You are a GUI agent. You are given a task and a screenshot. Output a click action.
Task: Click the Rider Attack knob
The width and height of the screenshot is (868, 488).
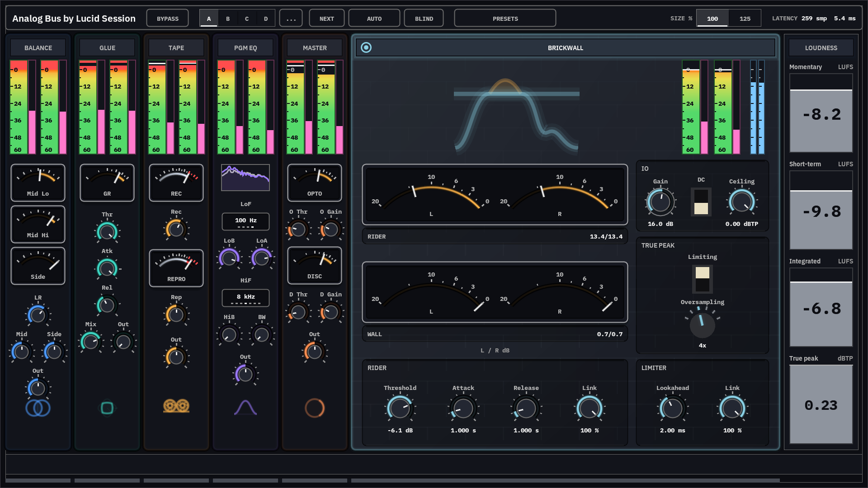tap(463, 408)
